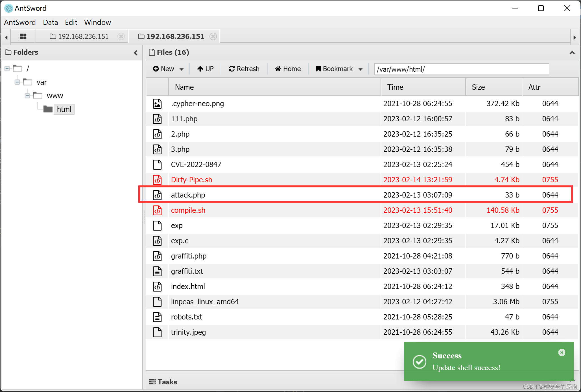Collapse the var folder tree node
The height and width of the screenshot is (392, 581).
point(17,82)
